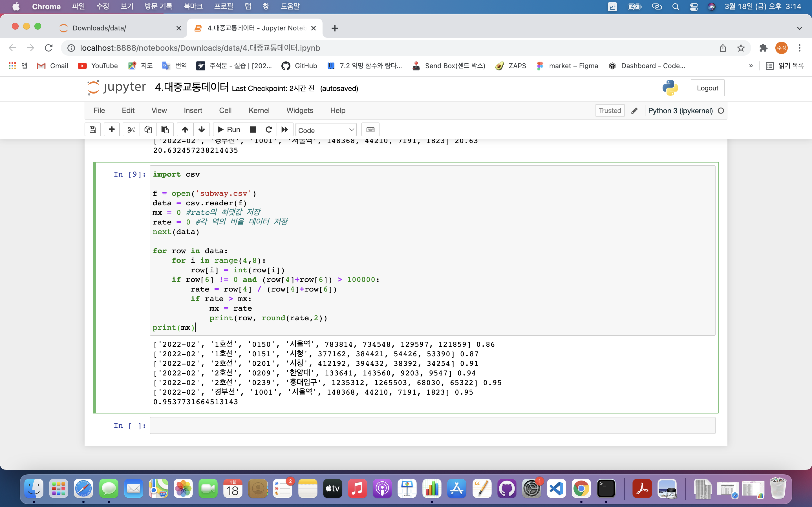This screenshot has width=812, height=507.
Task: Click the Logout button
Action: [x=707, y=88]
